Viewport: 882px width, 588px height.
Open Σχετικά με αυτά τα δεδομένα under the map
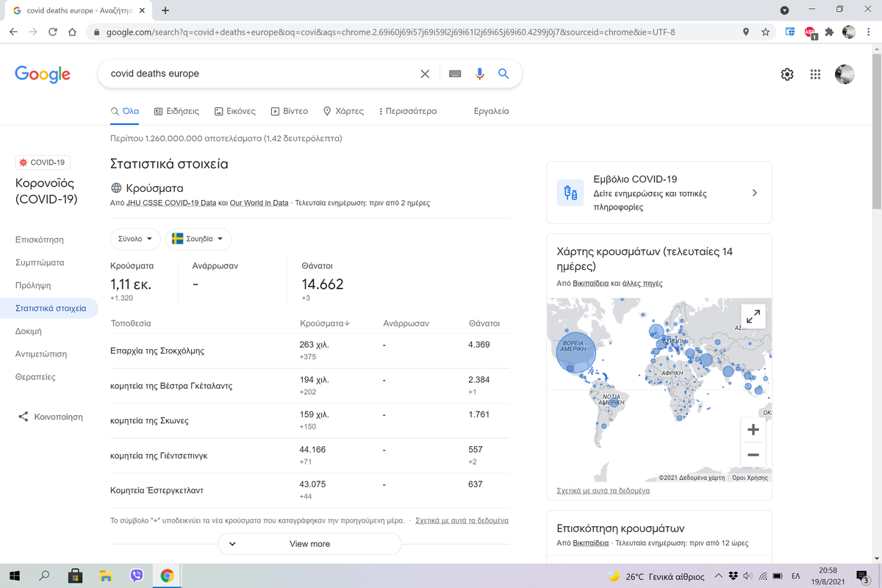[x=603, y=491]
